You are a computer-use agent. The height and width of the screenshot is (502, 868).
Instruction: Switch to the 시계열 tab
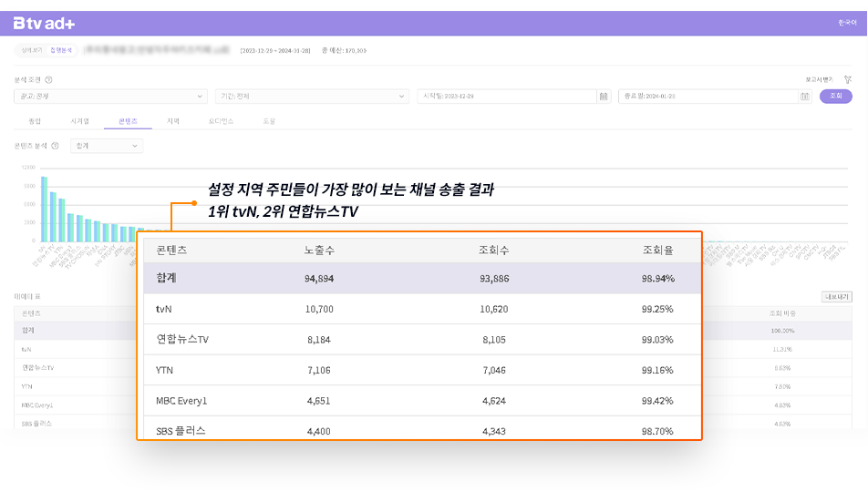tap(79, 121)
